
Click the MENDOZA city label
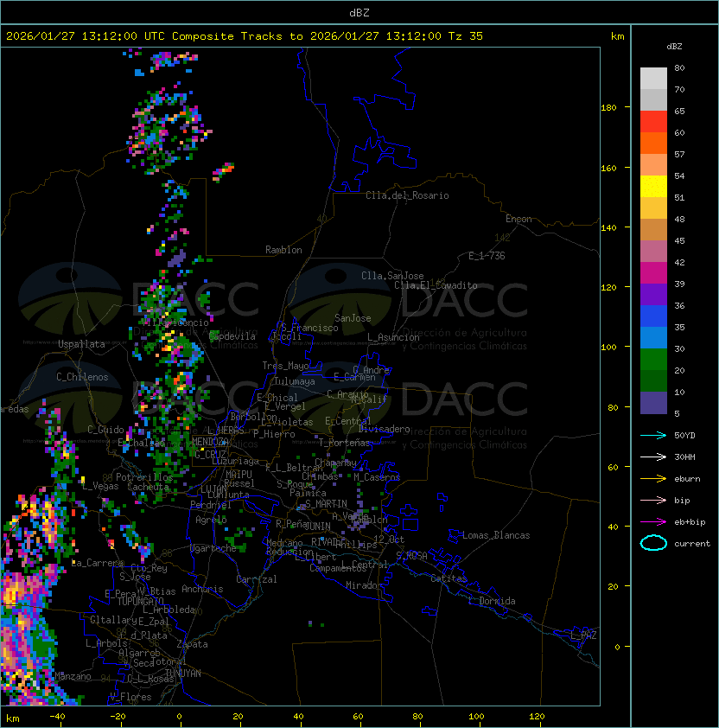point(210,442)
